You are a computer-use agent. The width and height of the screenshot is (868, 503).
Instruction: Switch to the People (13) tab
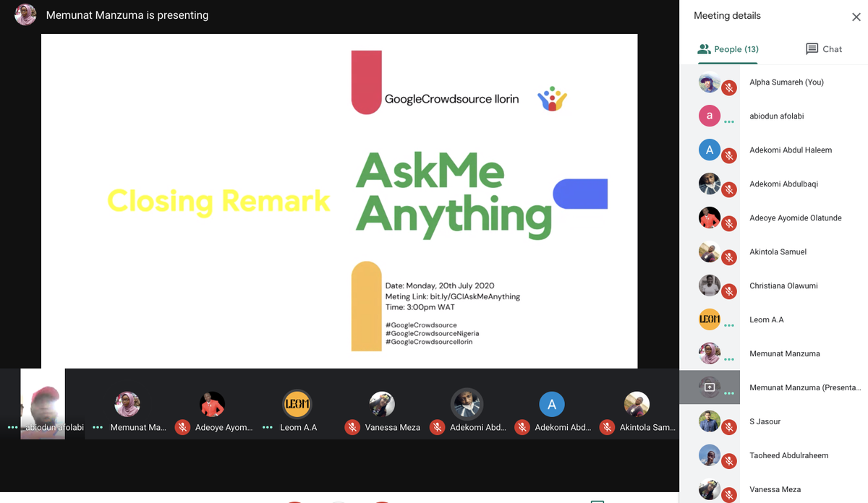point(728,49)
